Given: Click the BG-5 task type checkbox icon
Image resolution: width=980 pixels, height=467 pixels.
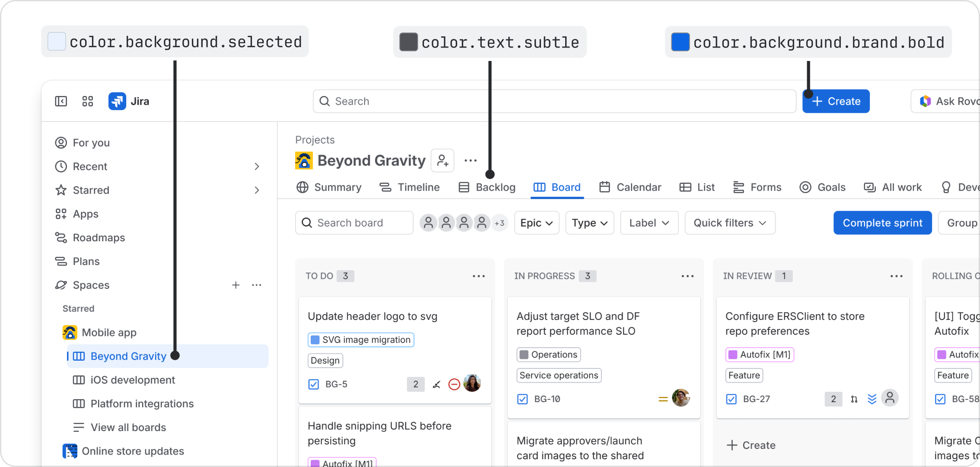Looking at the screenshot, I should point(314,384).
